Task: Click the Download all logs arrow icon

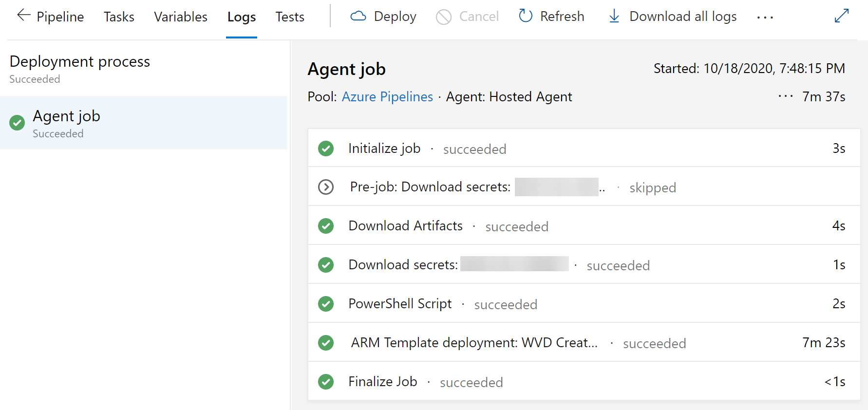Action: point(614,17)
